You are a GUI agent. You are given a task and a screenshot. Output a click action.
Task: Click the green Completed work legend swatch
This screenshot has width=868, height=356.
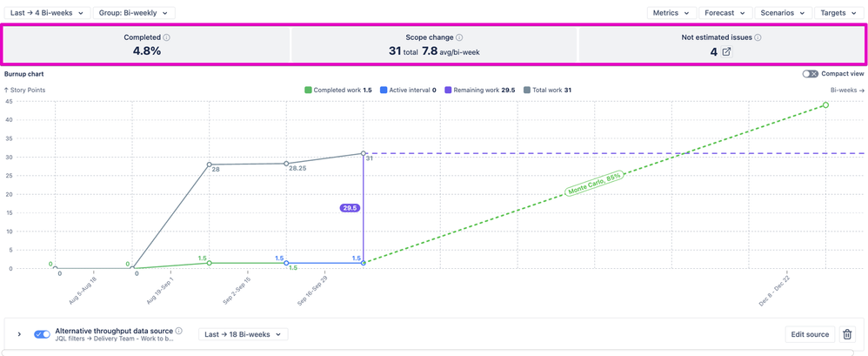[308, 91]
